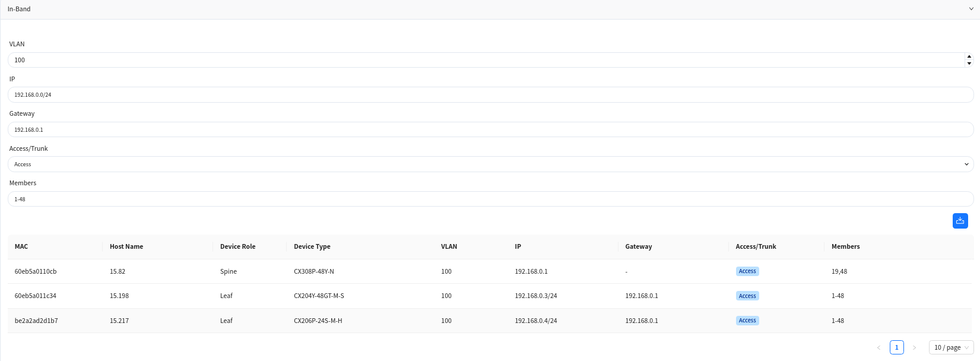
Task: Click the In-Band panel header title
Action: click(x=19, y=9)
